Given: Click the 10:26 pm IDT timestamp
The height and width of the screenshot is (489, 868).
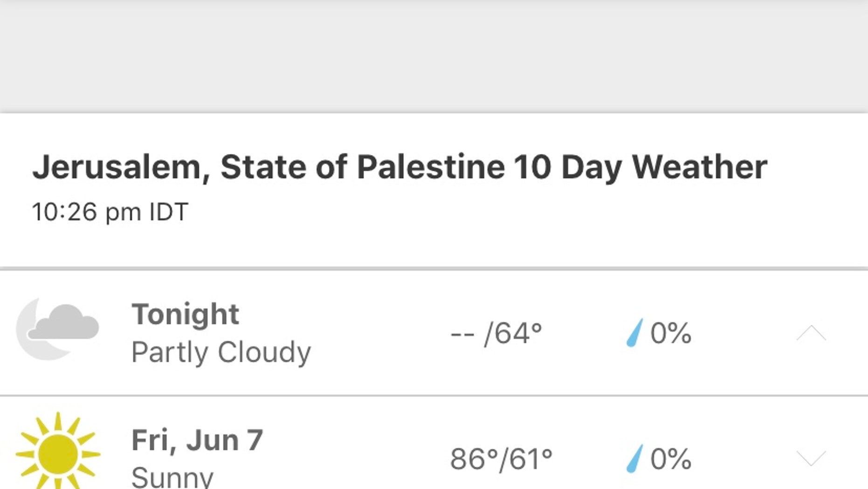Looking at the screenshot, I should tap(110, 212).
